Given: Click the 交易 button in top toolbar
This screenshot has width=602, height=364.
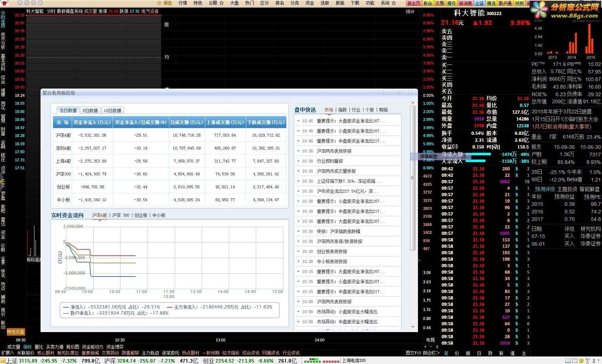Looking at the screenshot, I should 439,3.
